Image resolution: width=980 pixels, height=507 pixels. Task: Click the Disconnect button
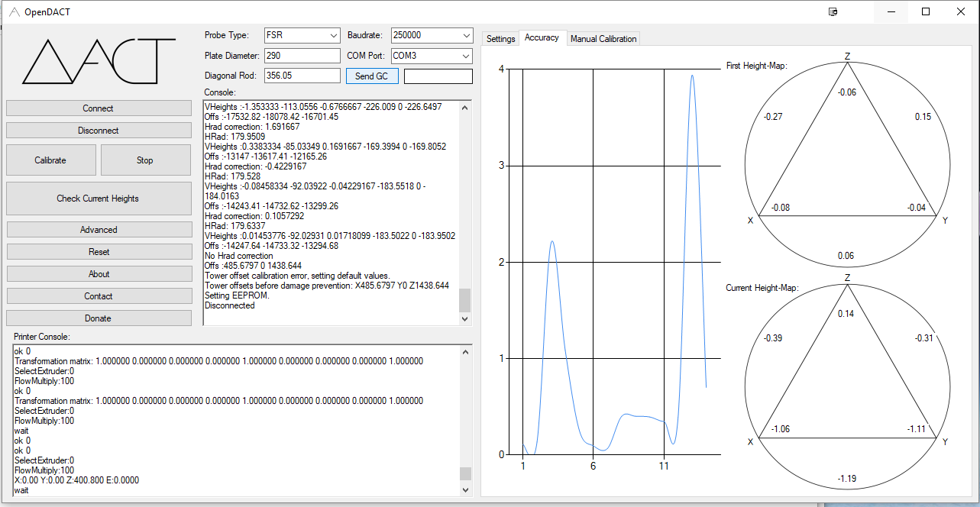click(99, 131)
